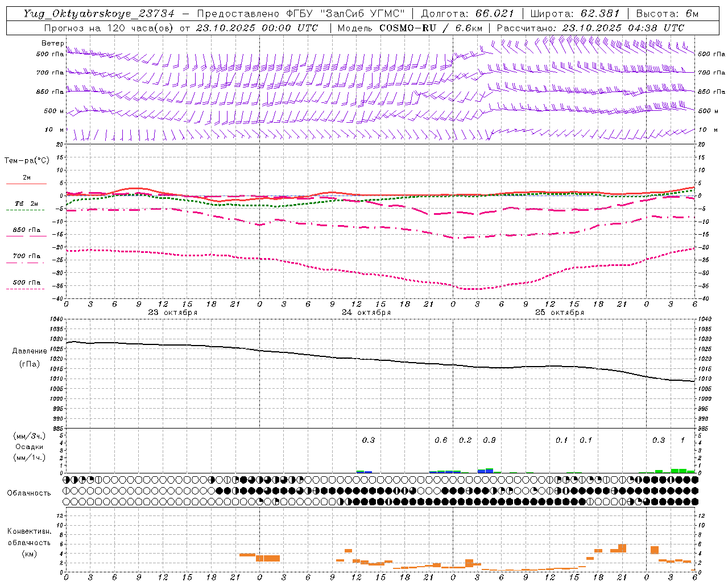Image resolution: width=728 pixels, height=582 pixels.
Task: Click the precipitation amount 0.2
Action: (x=465, y=440)
